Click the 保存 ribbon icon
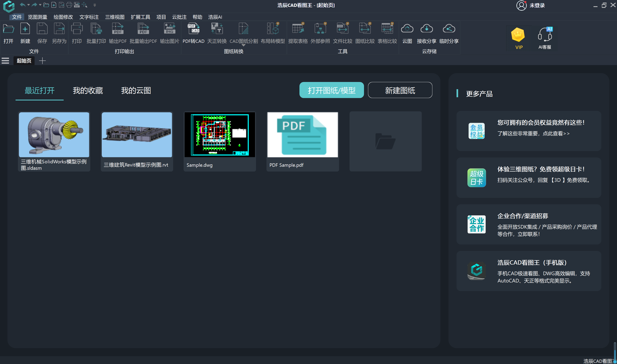Image resolution: width=617 pixels, height=364 pixels. point(42,33)
